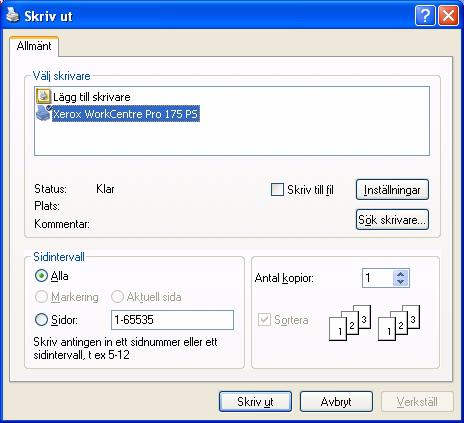Select the Xerox WorkCentre Pro 175 PS icon
Screen dimensions: 464x423
[x=43, y=113]
